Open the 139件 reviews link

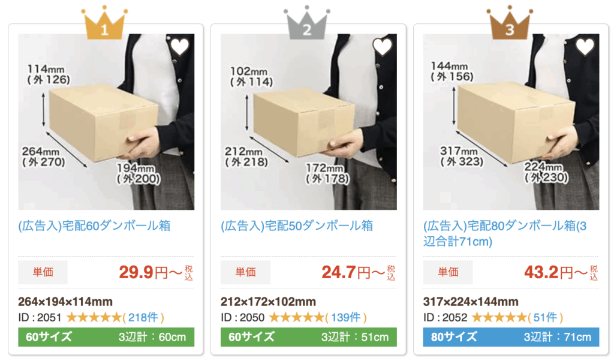(346, 317)
